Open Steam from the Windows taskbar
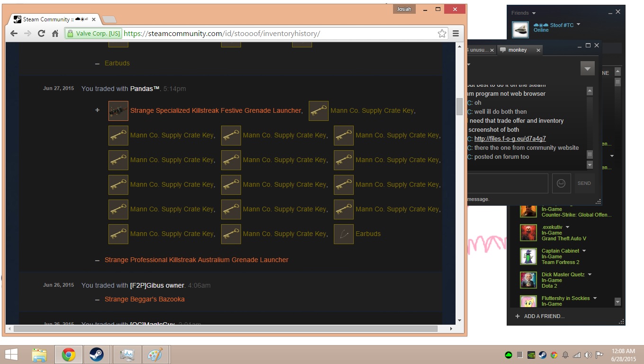This screenshot has height=364, width=644. click(97, 355)
